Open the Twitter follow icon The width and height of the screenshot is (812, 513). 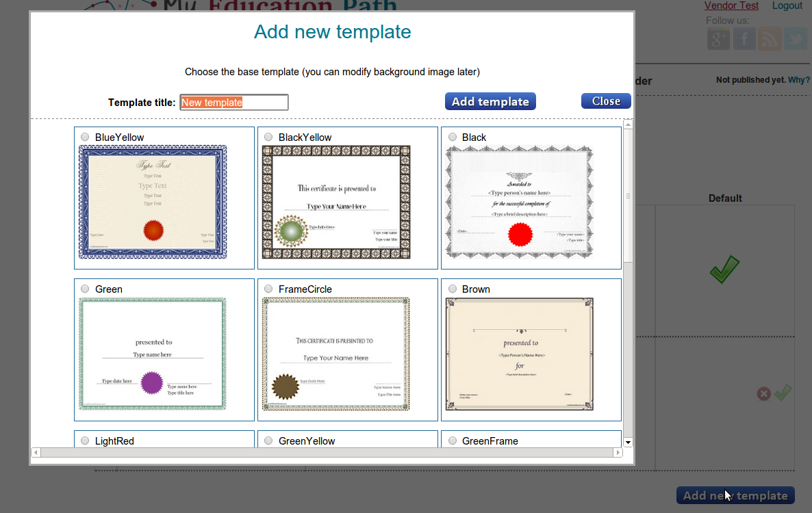(x=796, y=39)
